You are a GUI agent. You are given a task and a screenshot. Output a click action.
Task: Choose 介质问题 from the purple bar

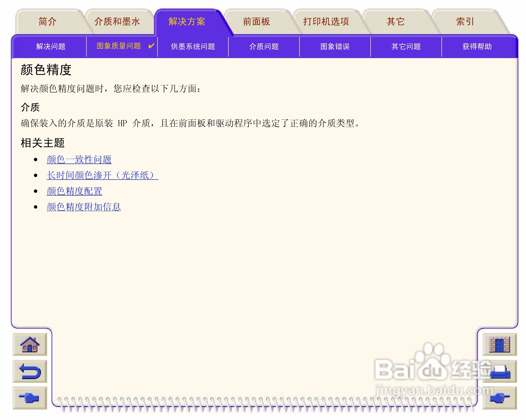point(264,46)
